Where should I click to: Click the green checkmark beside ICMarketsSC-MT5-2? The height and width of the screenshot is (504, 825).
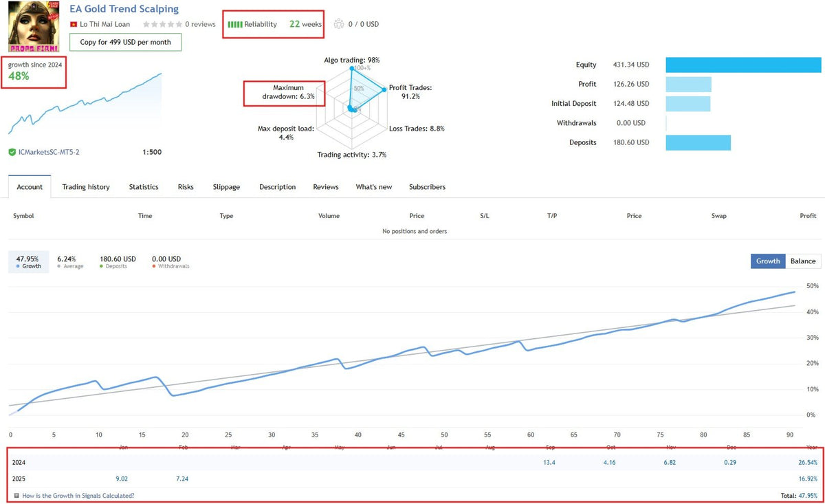[x=12, y=152]
